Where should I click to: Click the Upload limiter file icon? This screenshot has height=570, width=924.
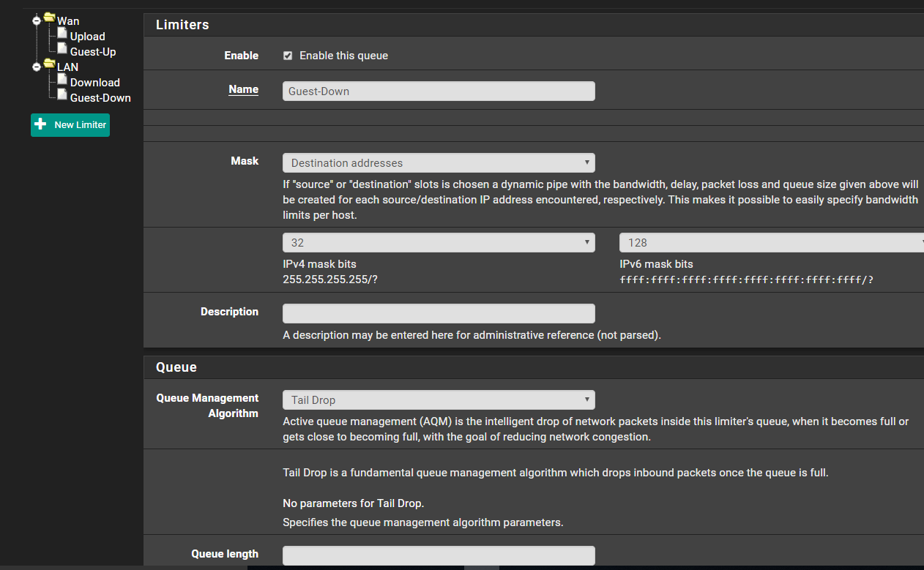pyautogui.click(x=62, y=34)
